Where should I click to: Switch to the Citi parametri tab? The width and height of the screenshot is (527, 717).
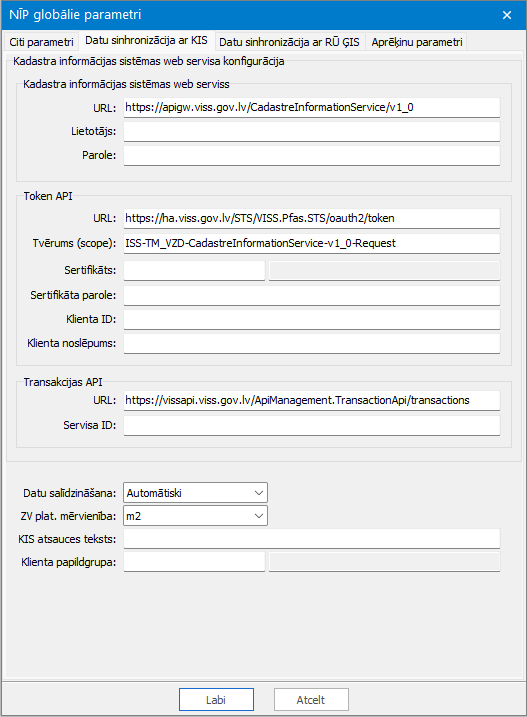click(x=41, y=42)
